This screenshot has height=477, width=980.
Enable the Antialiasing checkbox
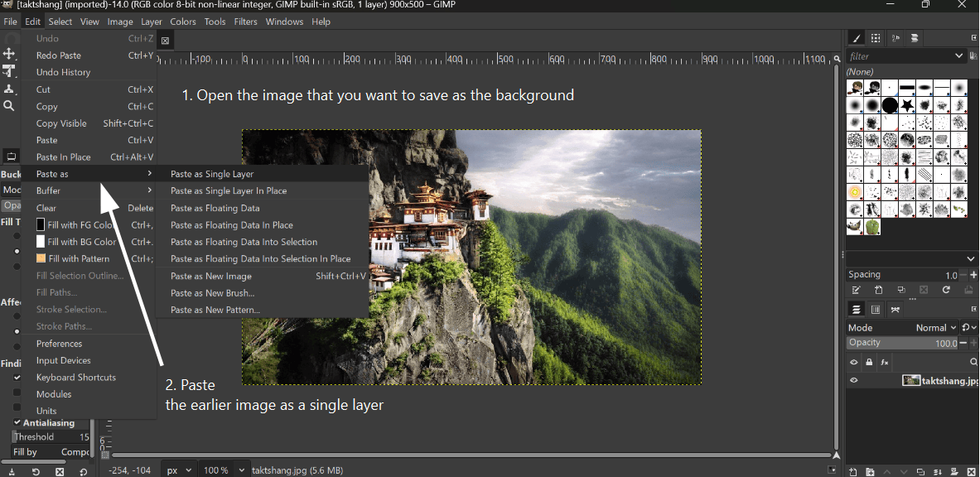(18, 422)
